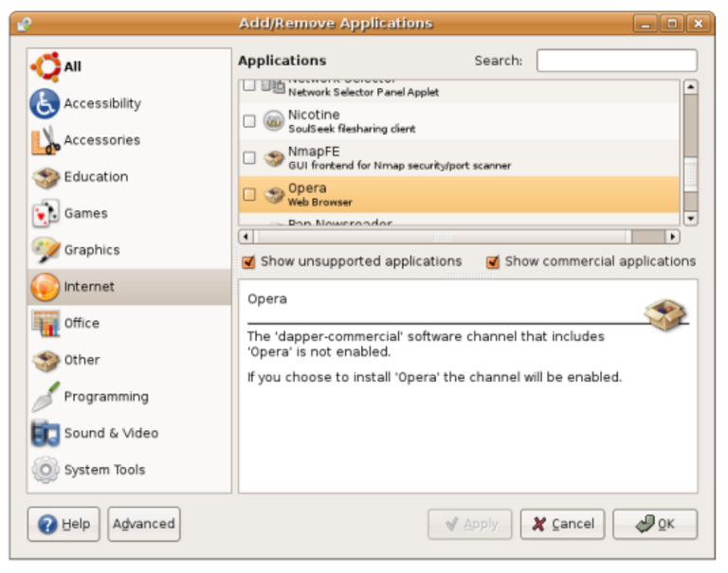This screenshot has height=573, width=728.
Task: Select the Opera Web Browser row text
Action: click(319, 195)
